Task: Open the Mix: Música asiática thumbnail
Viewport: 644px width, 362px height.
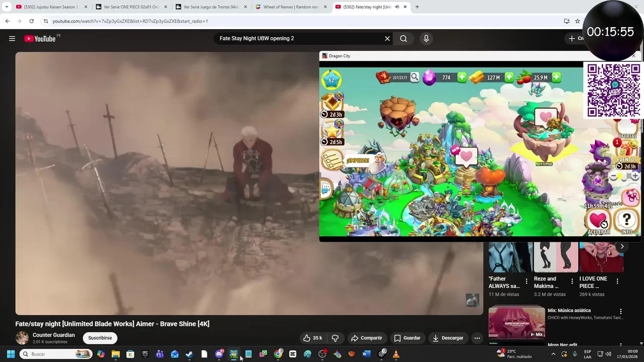Action: (x=517, y=322)
